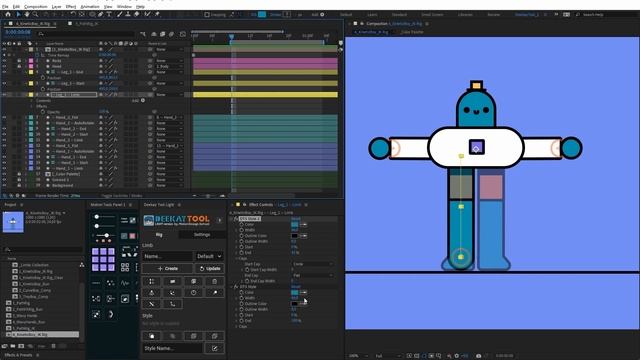Toggle visibility of Leg_1 - End layer

[x=4, y=72]
